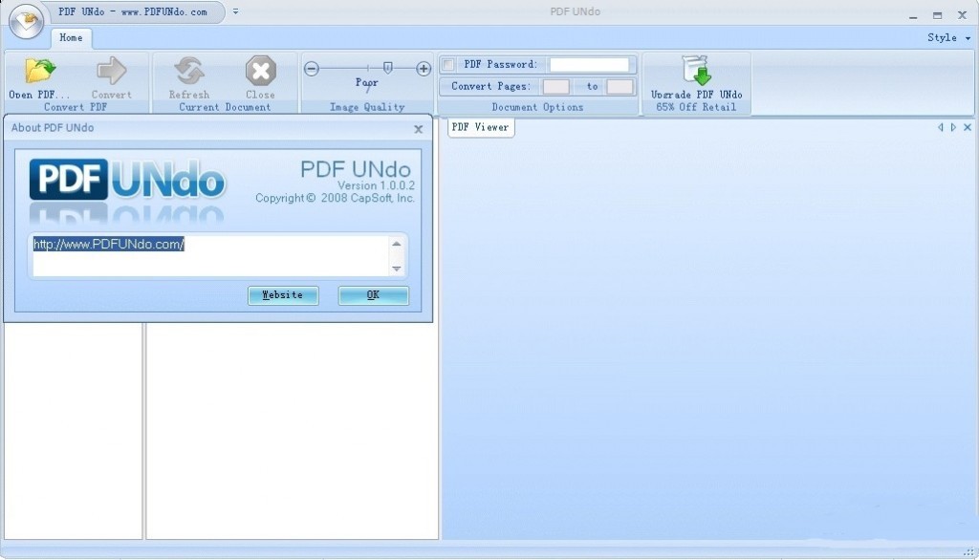
Task: Select the PDF Viewer tab
Action: coord(480,127)
